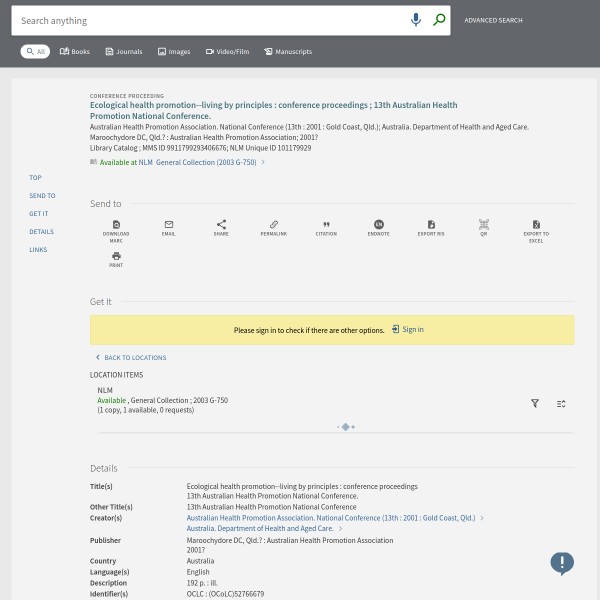Select the All search scope
This screenshot has height=600, width=600.
tap(35, 51)
